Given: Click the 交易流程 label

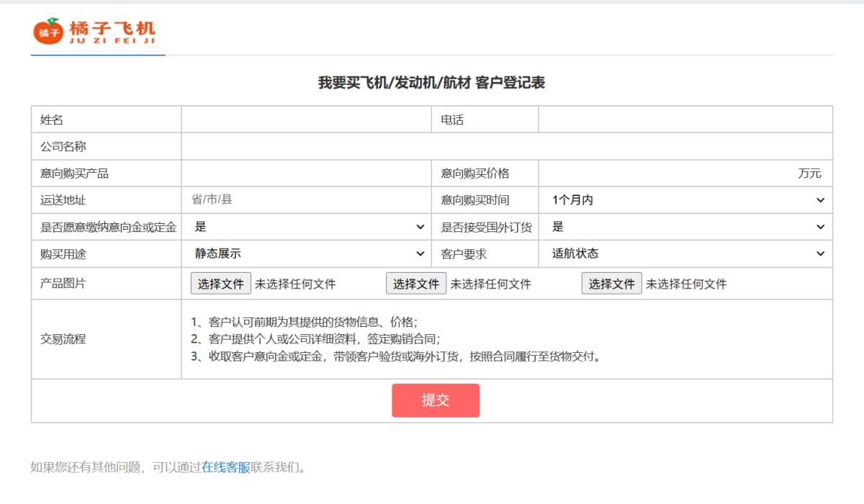Looking at the screenshot, I should tap(63, 339).
